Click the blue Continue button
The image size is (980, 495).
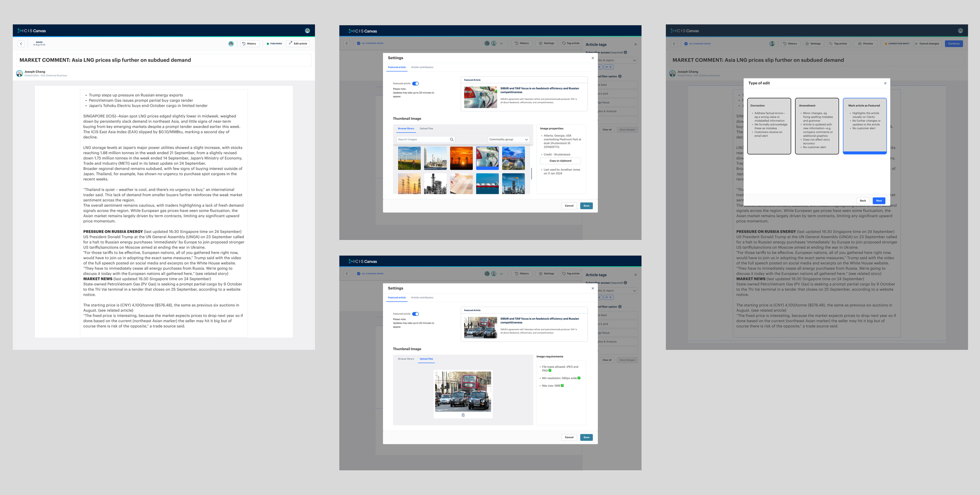click(953, 44)
